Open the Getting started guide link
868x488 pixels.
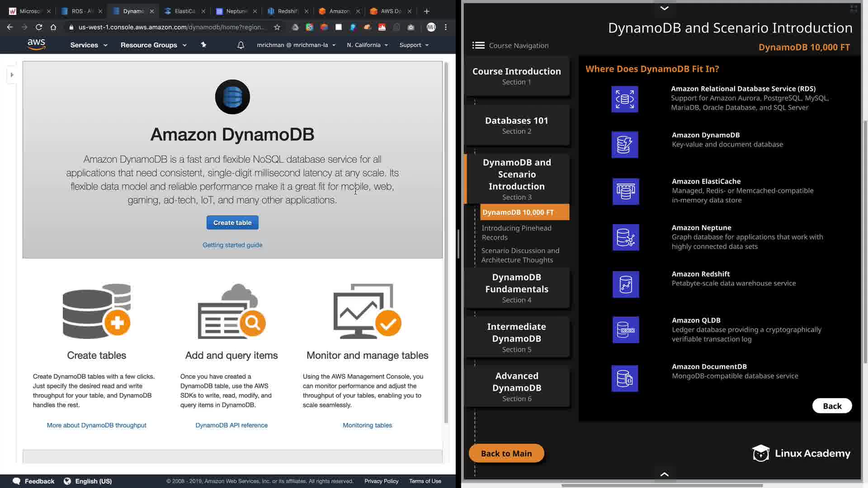[232, 245]
